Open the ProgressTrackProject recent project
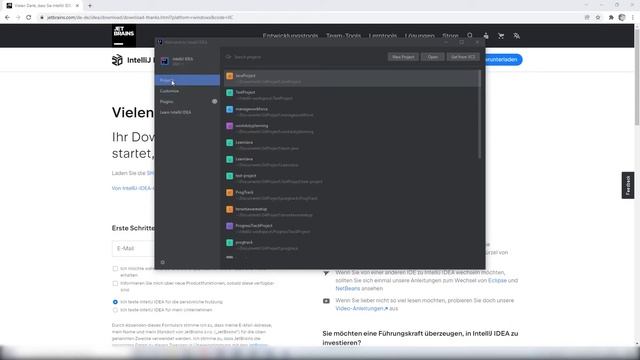 point(352,229)
